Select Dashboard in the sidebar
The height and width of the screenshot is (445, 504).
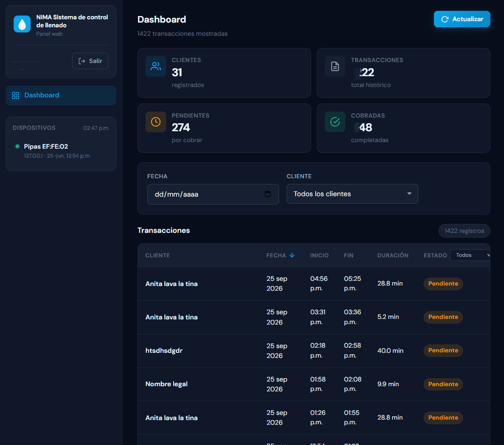pyautogui.click(x=61, y=95)
